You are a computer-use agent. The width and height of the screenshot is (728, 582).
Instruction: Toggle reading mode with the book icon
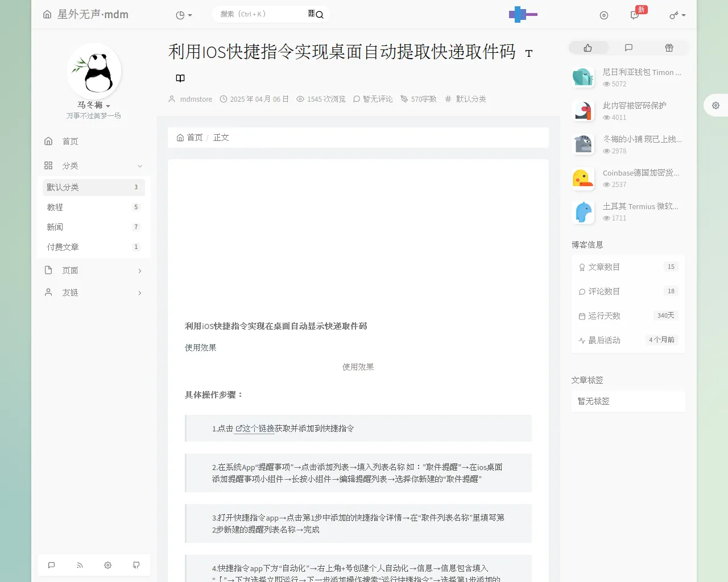(x=180, y=78)
